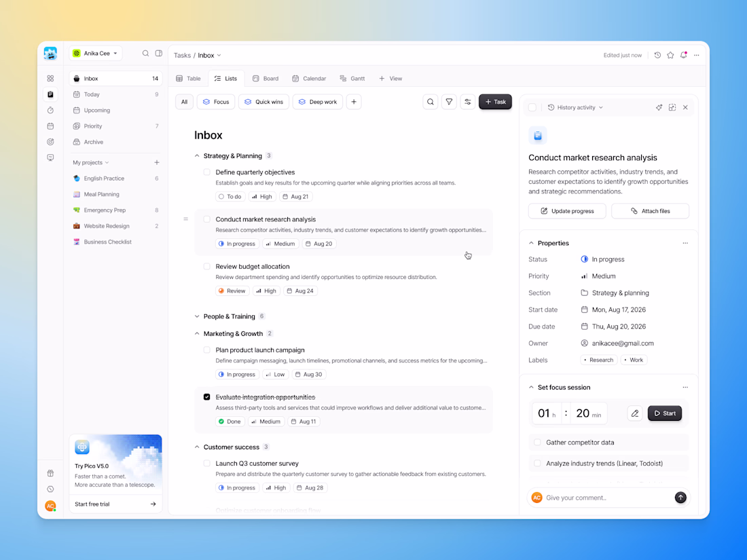Open the dashboard grid icon in left rail
Viewport: 747px width, 560px height.
50,79
